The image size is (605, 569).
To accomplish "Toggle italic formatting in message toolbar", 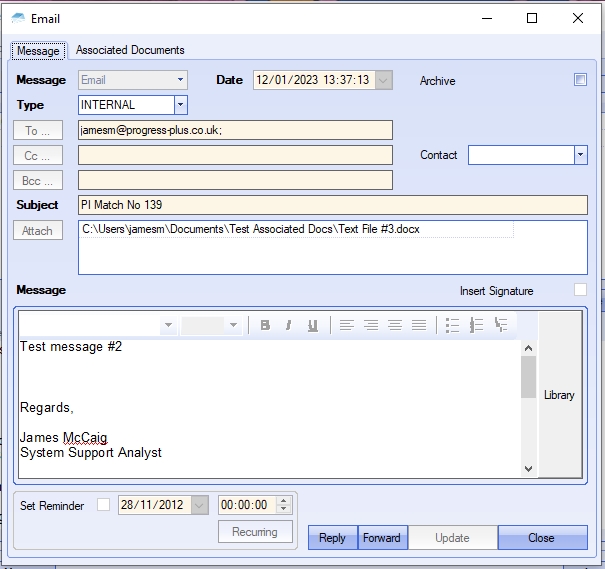I will [288, 325].
